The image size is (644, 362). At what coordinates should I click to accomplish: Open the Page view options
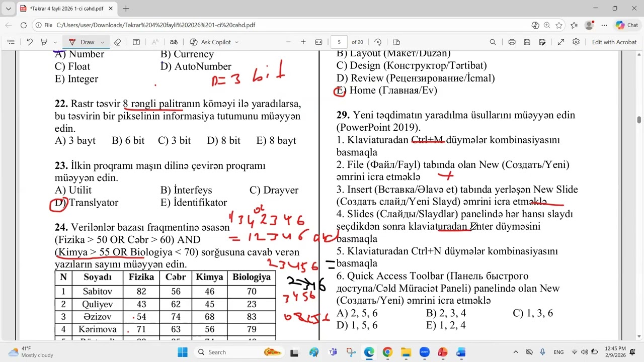pyautogui.click(x=396, y=42)
